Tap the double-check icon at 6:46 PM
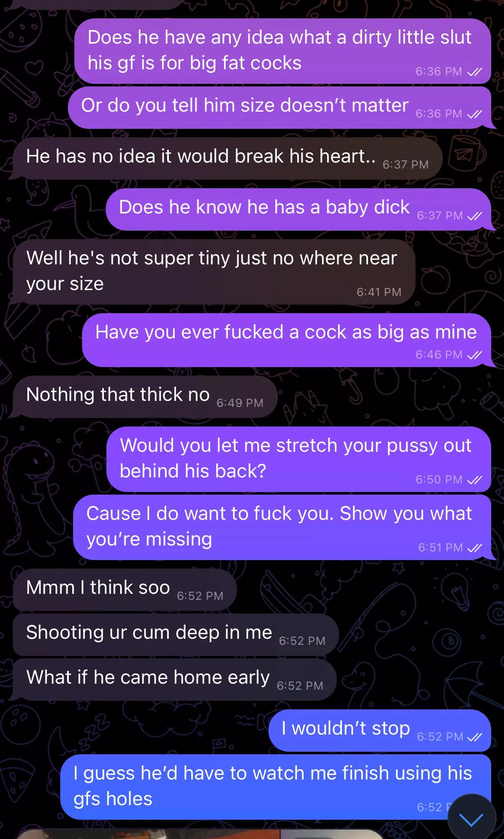The height and width of the screenshot is (839, 504). tap(475, 355)
